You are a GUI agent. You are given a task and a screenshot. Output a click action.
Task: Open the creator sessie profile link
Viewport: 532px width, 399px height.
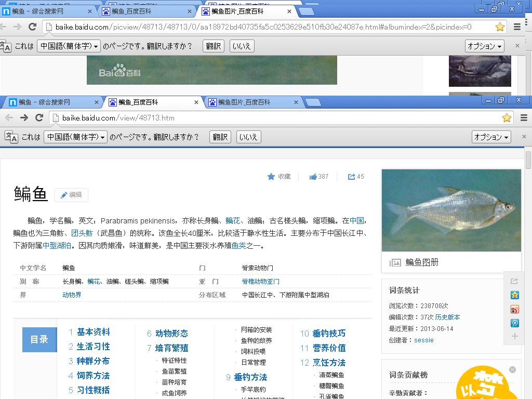(x=424, y=340)
